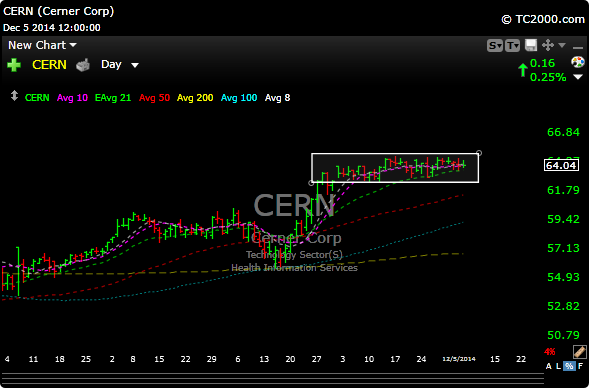Select the Avg 100 legend label
589x388 pixels.
pyautogui.click(x=239, y=98)
